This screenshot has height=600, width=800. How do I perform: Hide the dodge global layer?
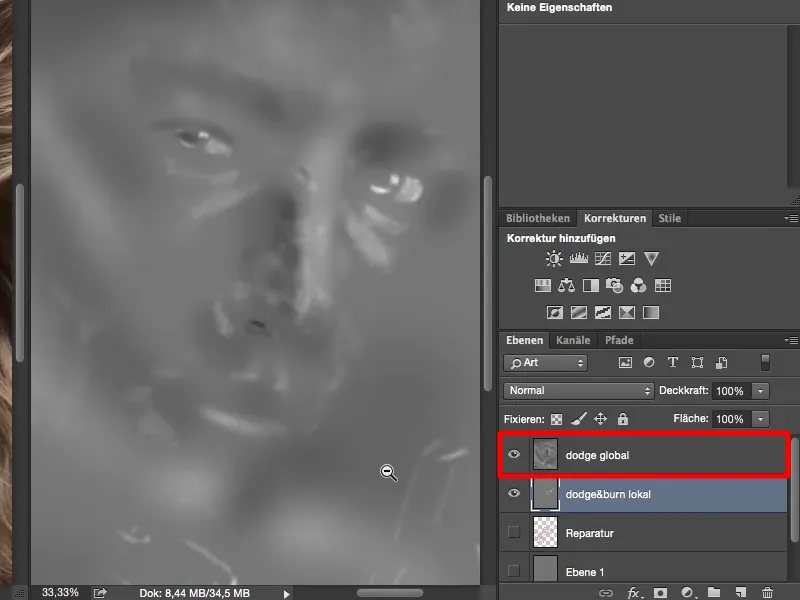[514, 454]
